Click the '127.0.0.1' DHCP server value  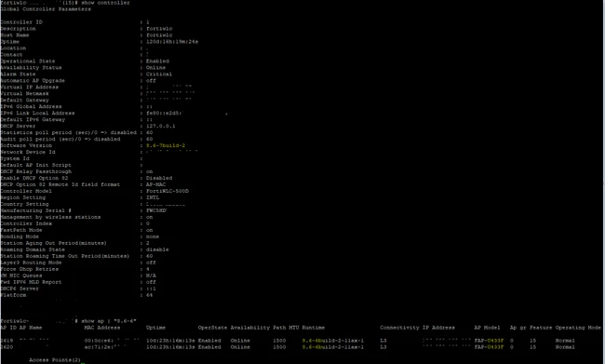(160, 127)
